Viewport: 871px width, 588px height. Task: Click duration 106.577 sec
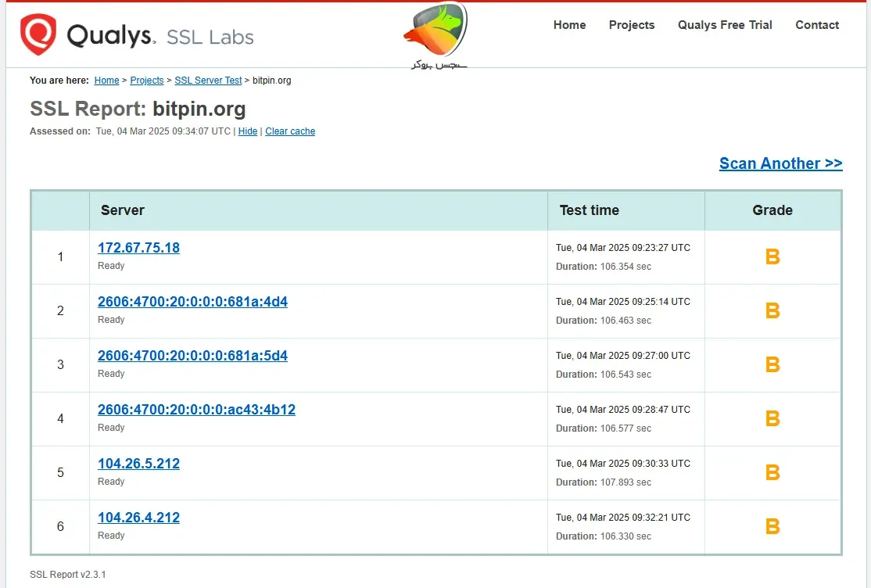[604, 428]
